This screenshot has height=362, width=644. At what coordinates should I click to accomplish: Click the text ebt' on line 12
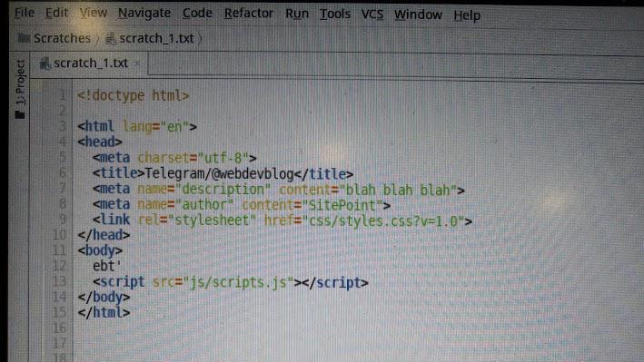107,266
